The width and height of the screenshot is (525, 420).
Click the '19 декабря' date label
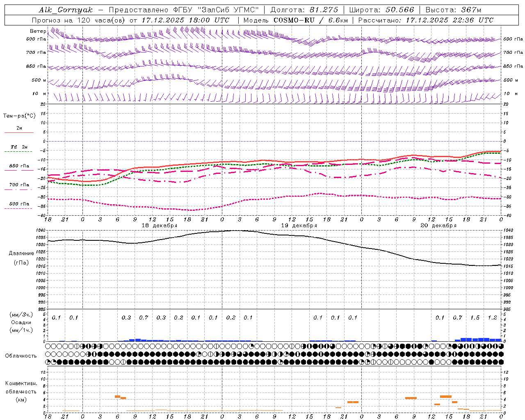299,226
